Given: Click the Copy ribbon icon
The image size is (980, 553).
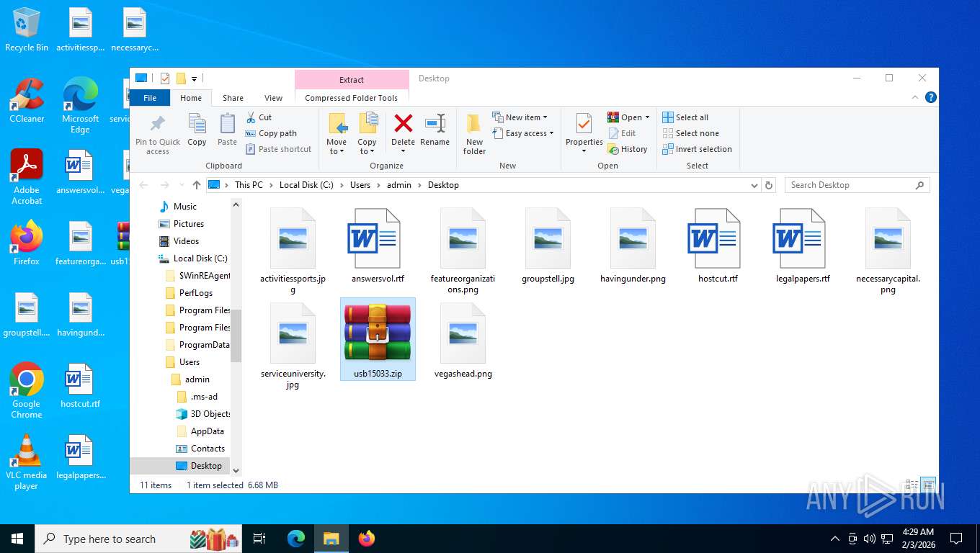Looking at the screenshot, I should point(197,124).
